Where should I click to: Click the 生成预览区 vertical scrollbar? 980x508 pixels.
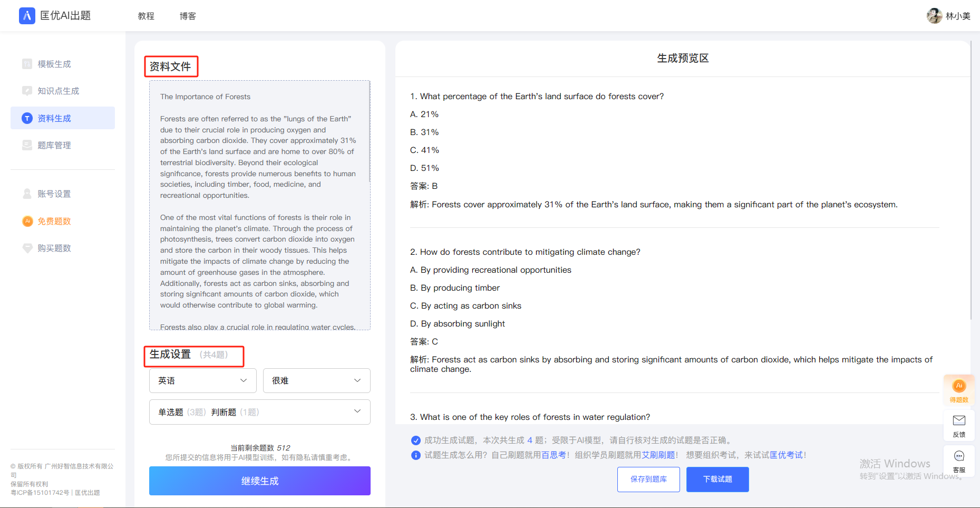(x=971, y=179)
